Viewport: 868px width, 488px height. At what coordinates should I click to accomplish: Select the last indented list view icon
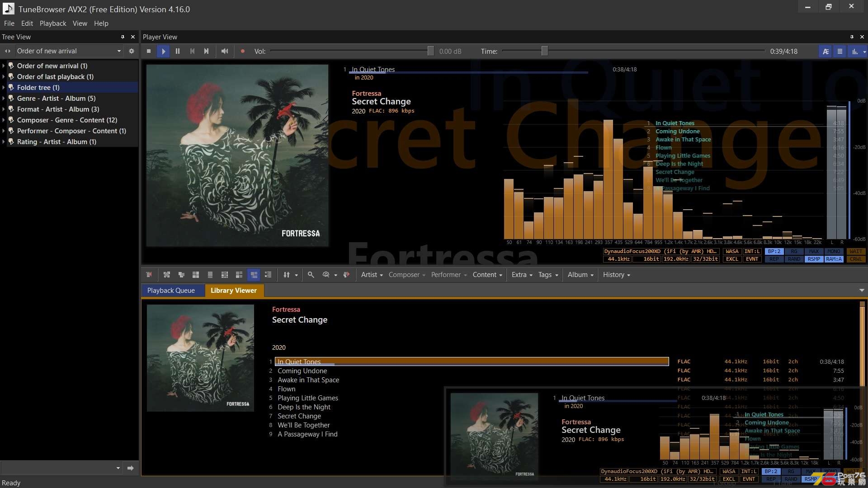tap(268, 275)
